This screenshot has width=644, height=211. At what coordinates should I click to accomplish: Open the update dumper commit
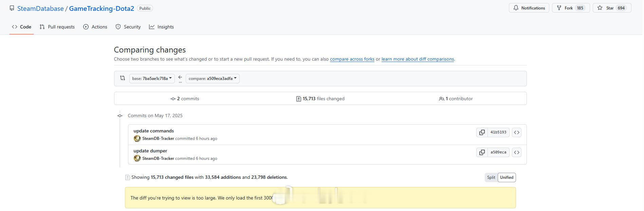[150, 151]
